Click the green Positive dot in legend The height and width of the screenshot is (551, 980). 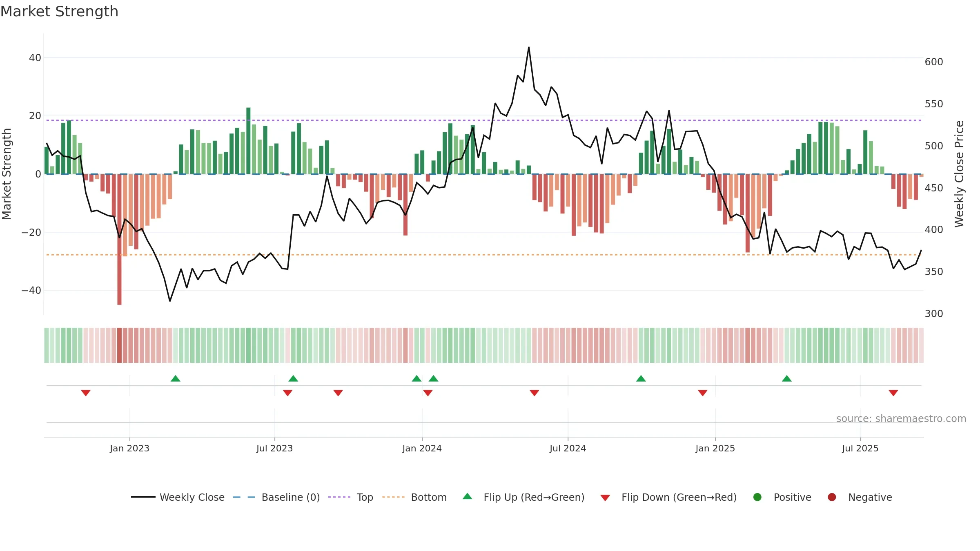(757, 497)
